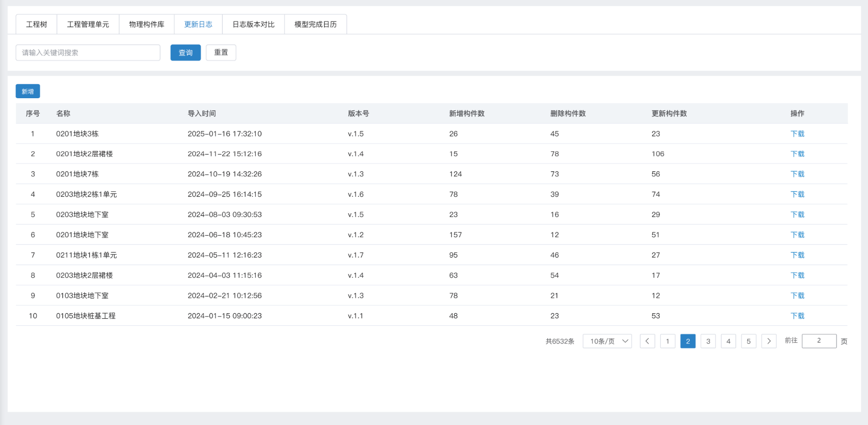The image size is (868, 425).
Task: Click the blue 新增 button
Action: [x=28, y=91]
